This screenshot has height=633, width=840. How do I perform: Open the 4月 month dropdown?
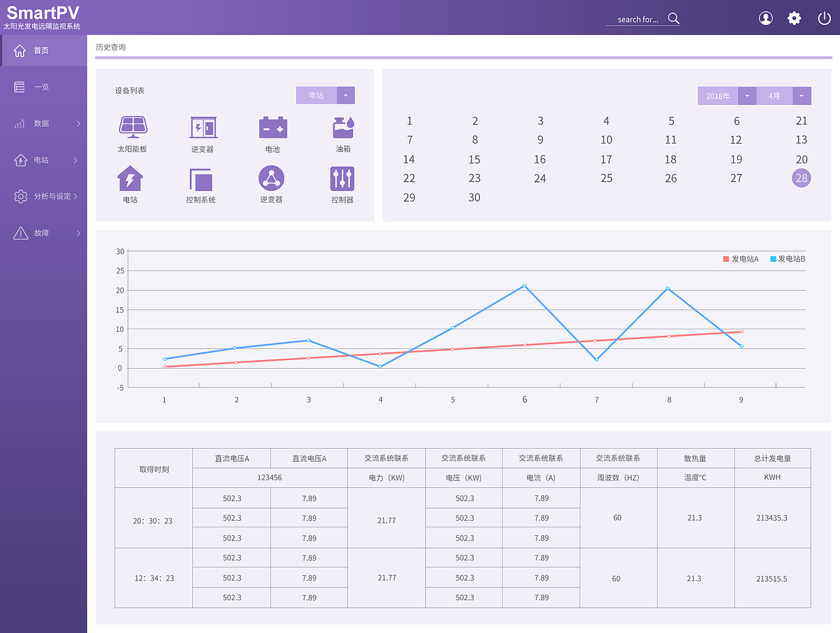point(784,96)
